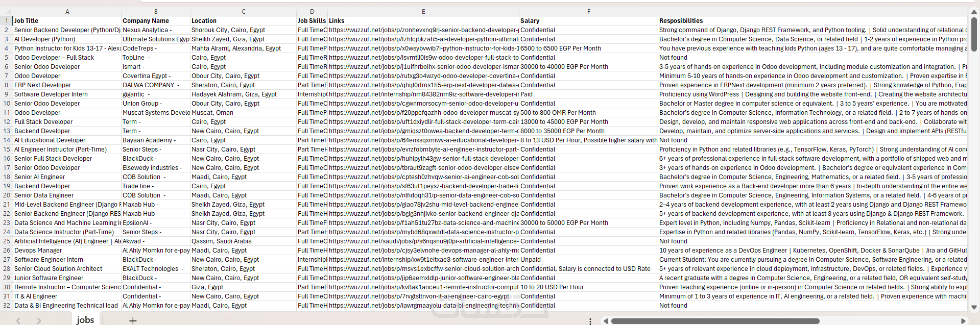The height and width of the screenshot is (325, 980).
Task: Go to the previous sheet with the left arrow
Action: click(x=18, y=320)
